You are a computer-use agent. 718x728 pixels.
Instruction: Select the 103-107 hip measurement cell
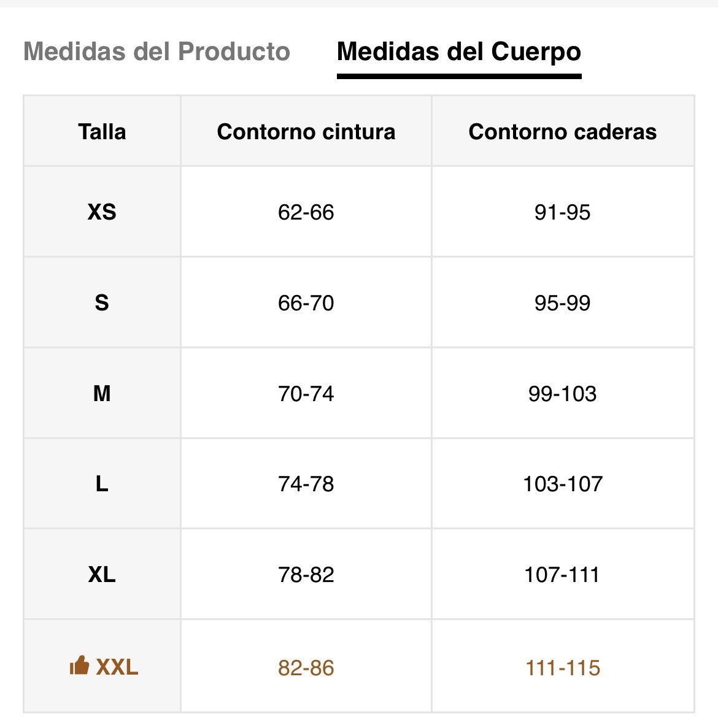562,484
